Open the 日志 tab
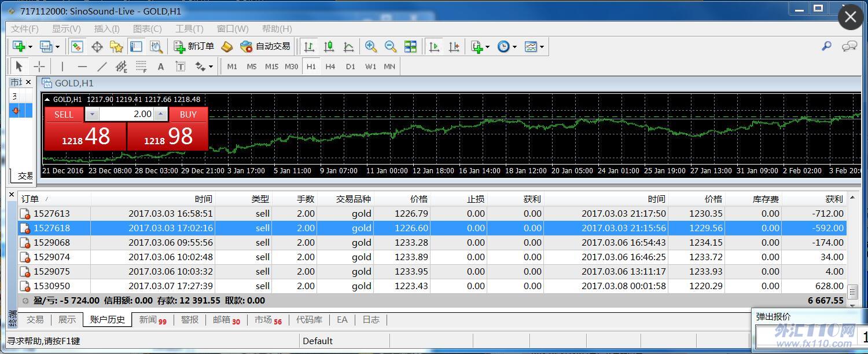 (371, 319)
